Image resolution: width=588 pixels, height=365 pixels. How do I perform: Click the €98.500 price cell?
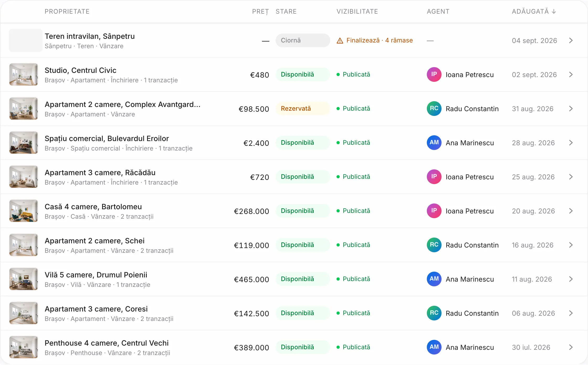click(x=254, y=109)
